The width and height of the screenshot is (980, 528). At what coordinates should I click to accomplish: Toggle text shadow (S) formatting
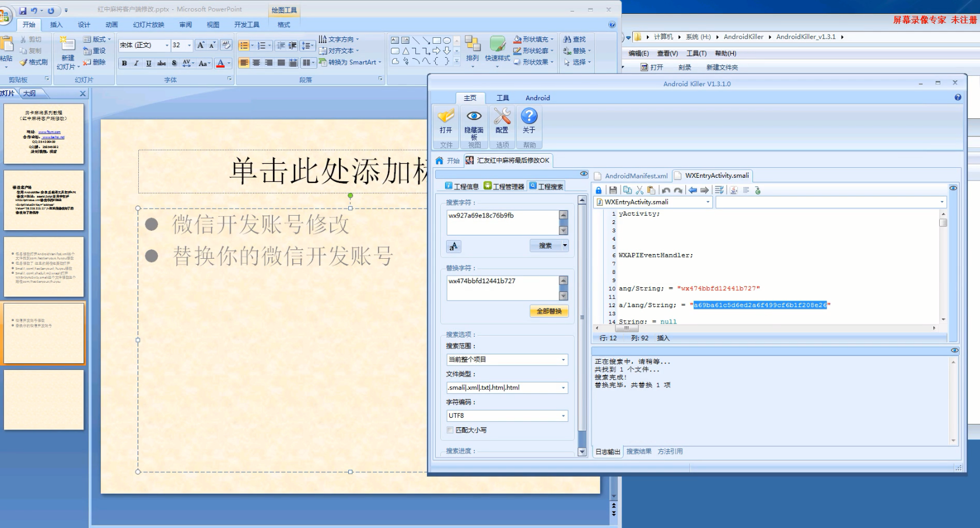point(174,63)
